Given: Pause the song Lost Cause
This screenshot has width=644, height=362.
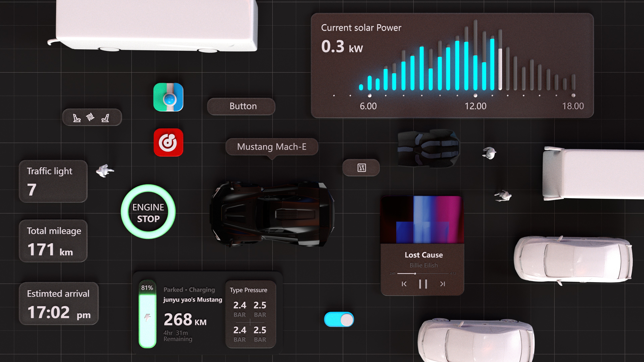Looking at the screenshot, I should point(423,284).
